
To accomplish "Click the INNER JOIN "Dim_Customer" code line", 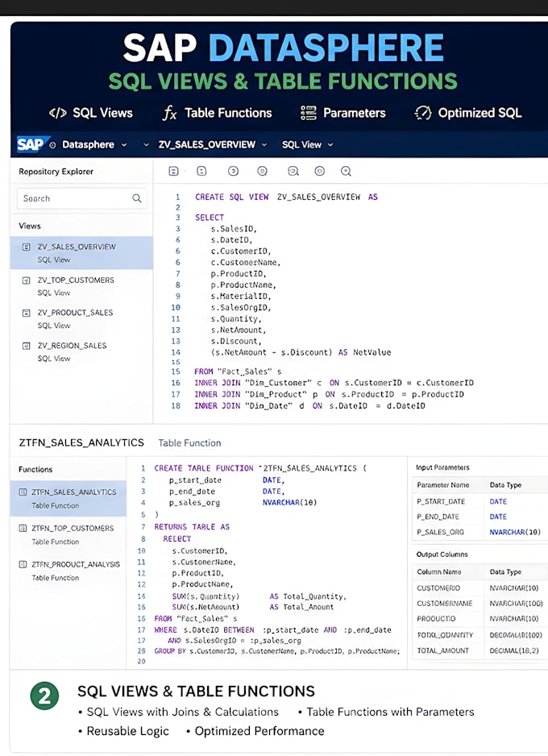I will coord(334,383).
